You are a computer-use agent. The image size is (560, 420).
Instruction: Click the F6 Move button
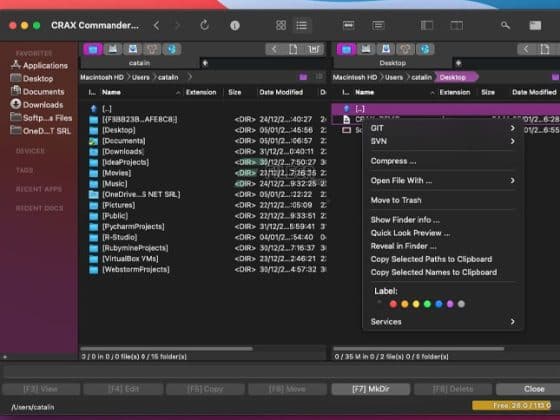pos(288,389)
